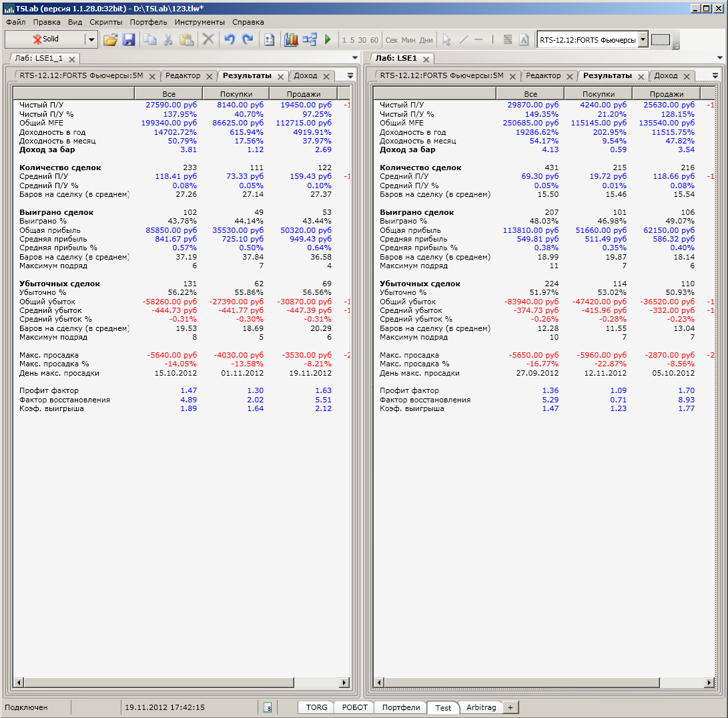Click the left panel's horizontal scrollbar right arrow
The width and height of the screenshot is (728, 718).
(x=344, y=683)
